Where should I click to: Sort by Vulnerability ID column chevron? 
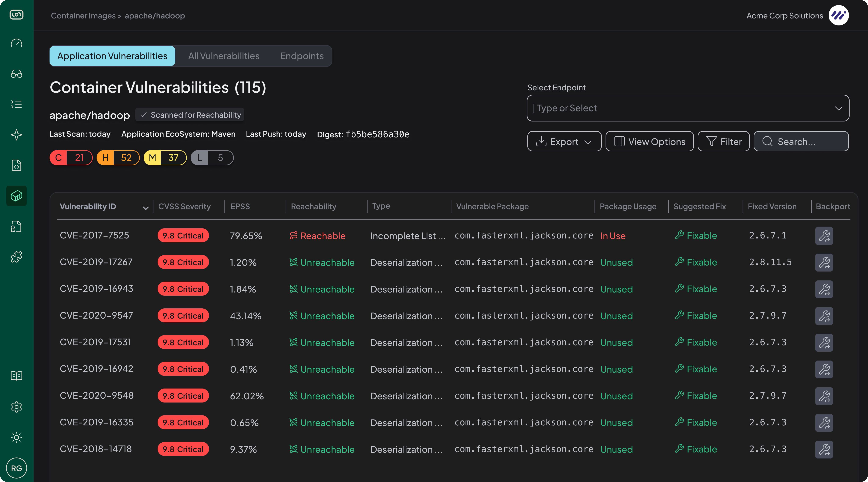pyautogui.click(x=146, y=208)
